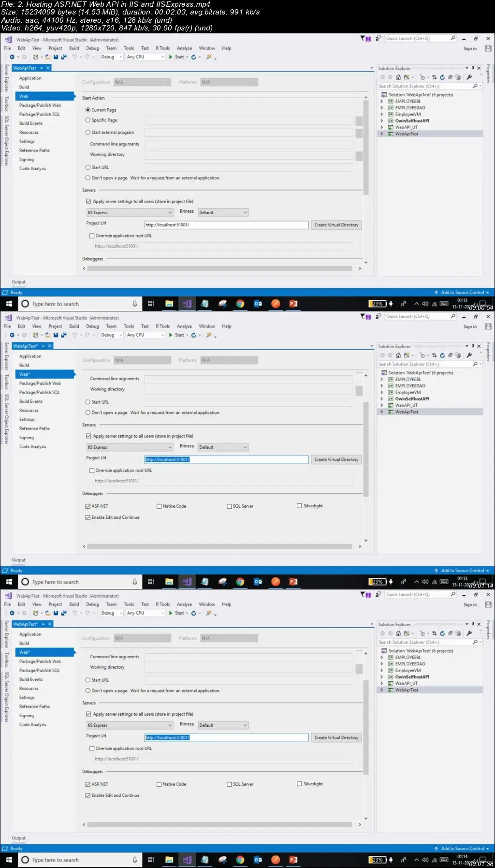This screenshot has height=868, width=495.
Task: Select Start URL radio in middle frame
Action: coord(88,402)
